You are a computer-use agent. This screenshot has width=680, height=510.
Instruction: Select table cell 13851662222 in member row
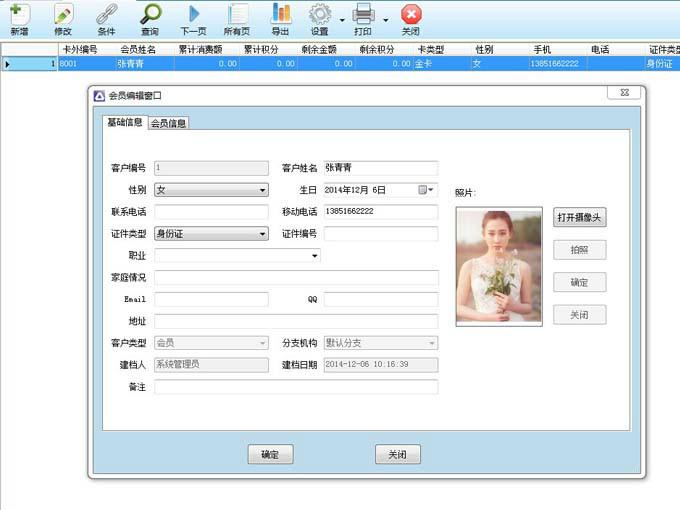(558, 64)
